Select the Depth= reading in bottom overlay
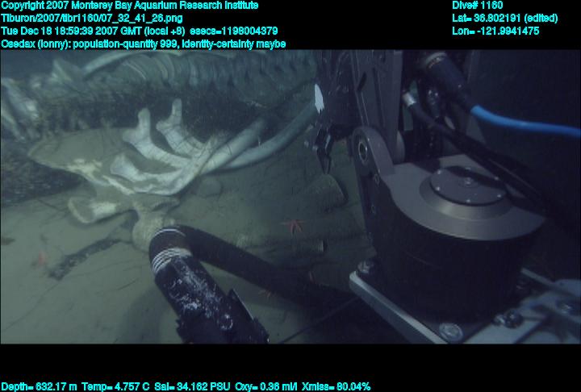Image resolution: width=581 pixels, height=392 pixels. coord(39,386)
